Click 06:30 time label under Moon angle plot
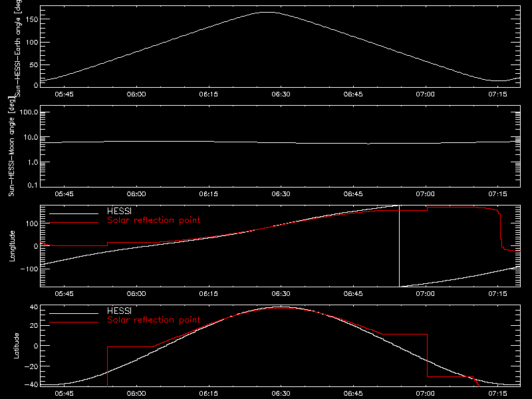 (x=281, y=194)
